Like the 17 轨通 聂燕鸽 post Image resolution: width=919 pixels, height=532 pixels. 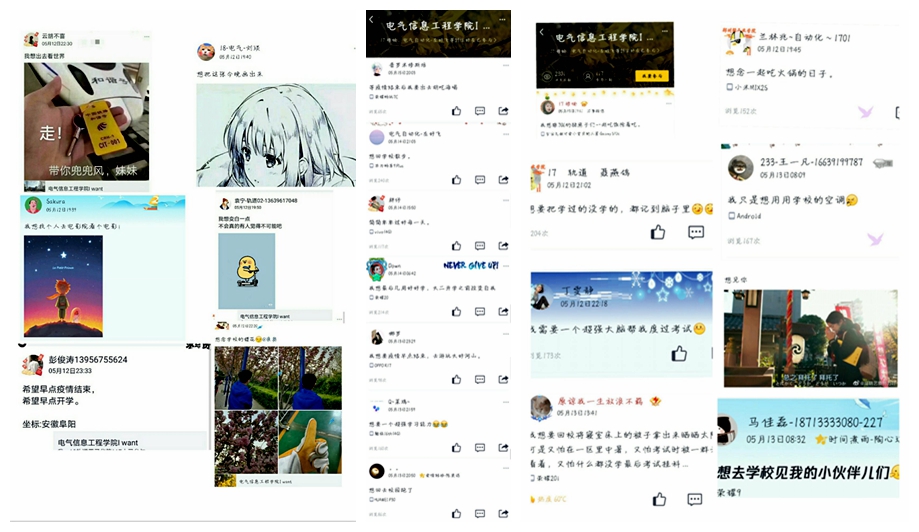pos(658,233)
